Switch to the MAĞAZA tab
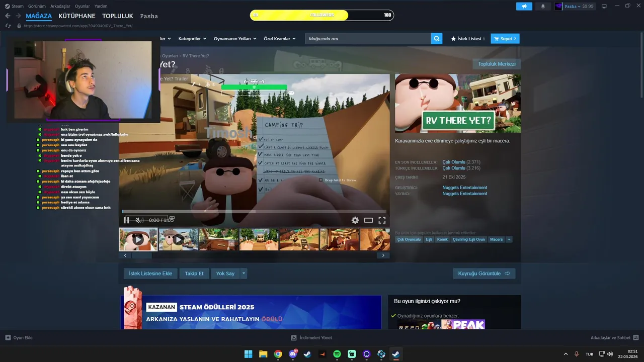Image resolution: width=644 pixels, height=362 pixels. [39, 16]
